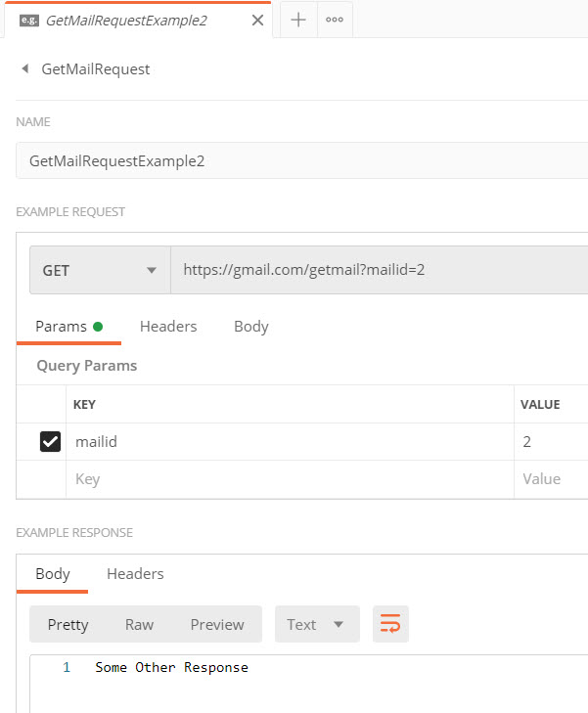This screenshot has height=713, width=588.
Task: Expand the Text format dropdown
Action: [316, 624]
